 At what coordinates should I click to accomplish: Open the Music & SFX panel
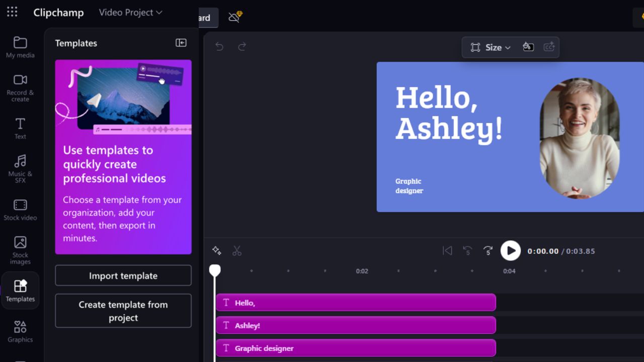pyautogui.click(x=20, y=168)
